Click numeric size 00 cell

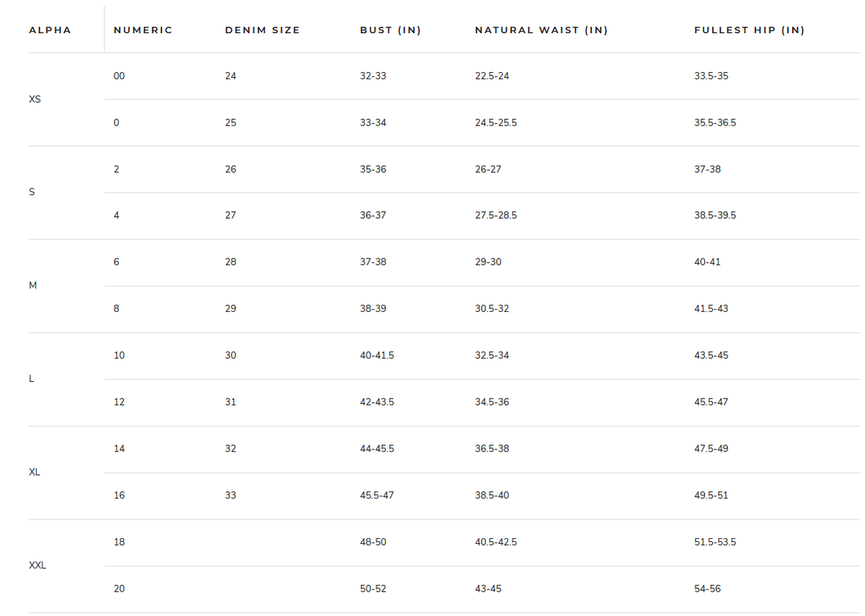119,76
